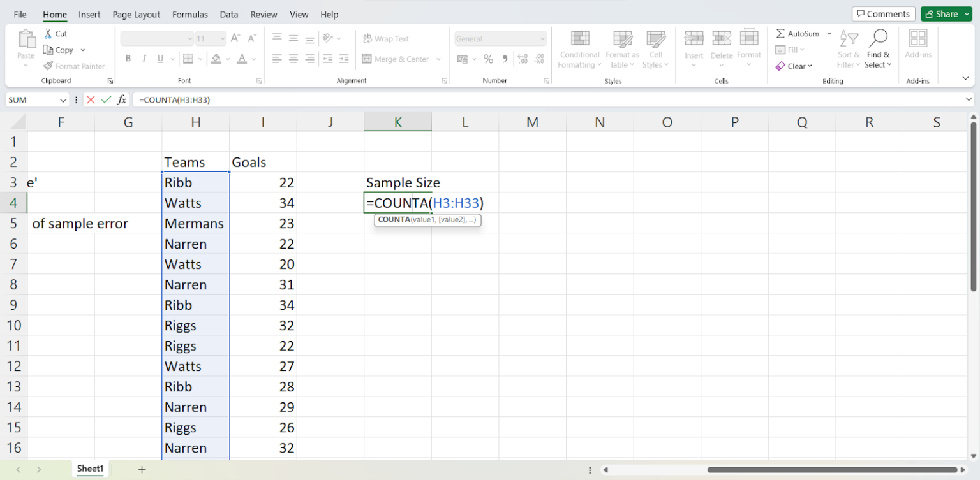Open Find & Select tool
980x480 pixels.
[879, 50]
